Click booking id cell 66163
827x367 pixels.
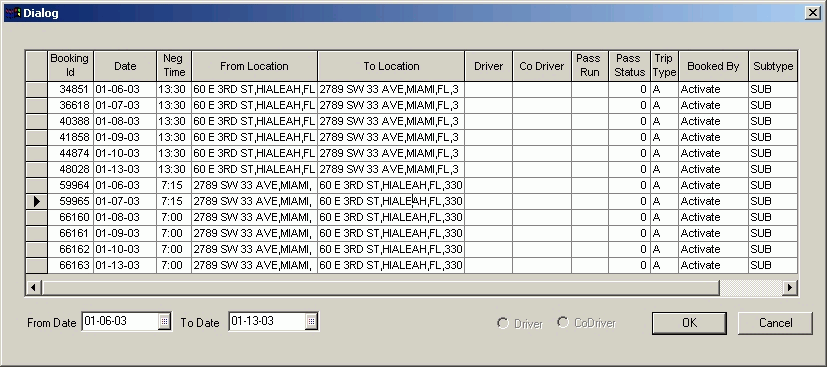(x=71, y=265)
